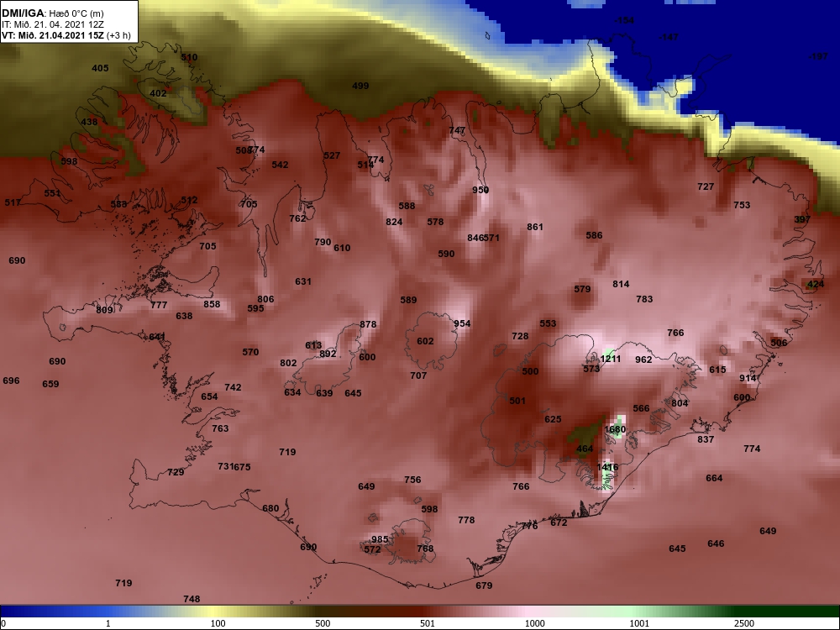Click the 680 value on the southwest coast
The width and height of the screenshot is (840, 630).
click(270, 508)
